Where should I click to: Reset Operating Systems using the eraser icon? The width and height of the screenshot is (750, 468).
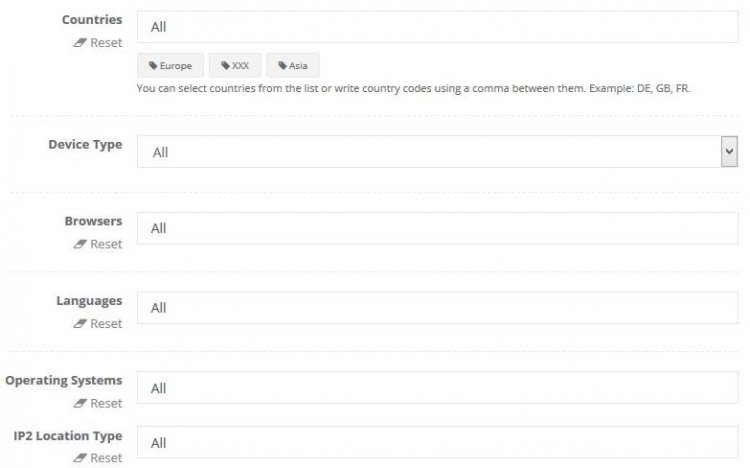pos(80,404)
